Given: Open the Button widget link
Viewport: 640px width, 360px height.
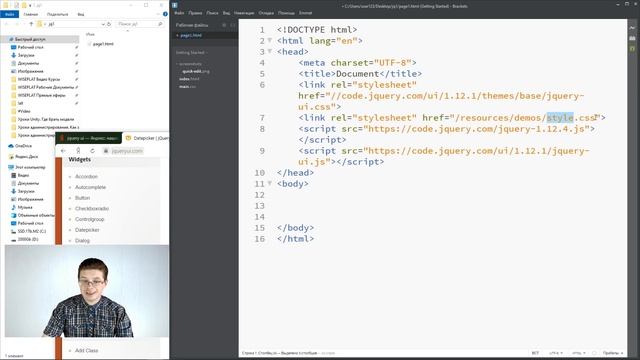Looking at the screenshot, I should point(82,198).
